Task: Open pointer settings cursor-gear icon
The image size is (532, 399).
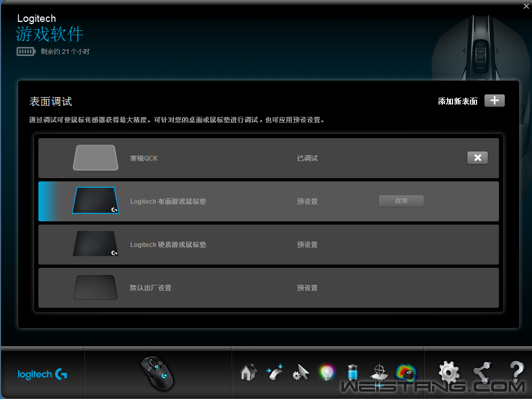Action: tap(300, 372)
